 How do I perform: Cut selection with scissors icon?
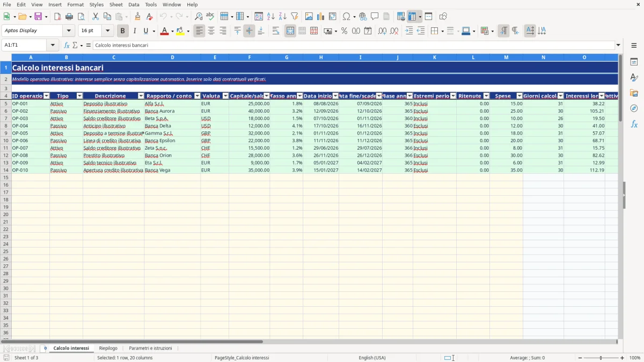(96, 17)
